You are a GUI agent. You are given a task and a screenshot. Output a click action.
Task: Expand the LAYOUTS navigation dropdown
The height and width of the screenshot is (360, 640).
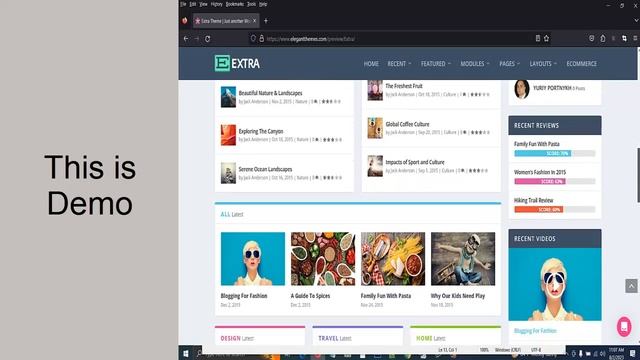(543, 64)
